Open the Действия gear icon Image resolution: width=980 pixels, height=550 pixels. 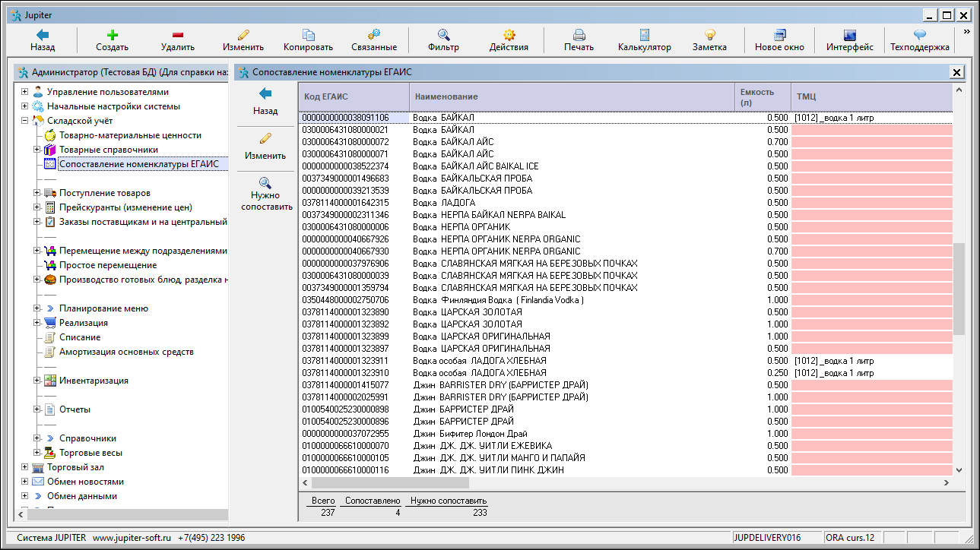point(509,35)
